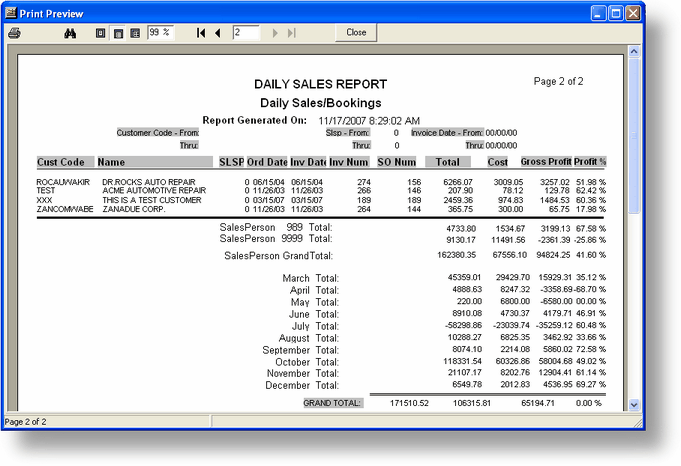Click the March Total row label

pos(311,278)
